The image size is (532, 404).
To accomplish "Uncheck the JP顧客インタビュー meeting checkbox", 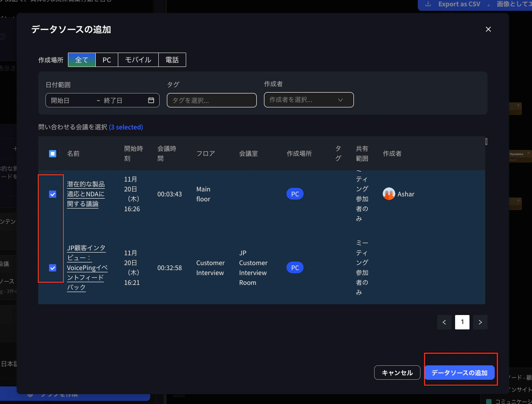I will (x=53, y=267).
